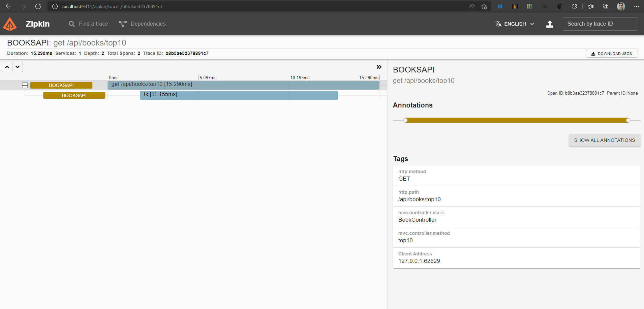Click the Client Address value 127.0.0.1:62629
Image resolution: width=644 pixels, height=309 pixels.
[x=419, y=261]
